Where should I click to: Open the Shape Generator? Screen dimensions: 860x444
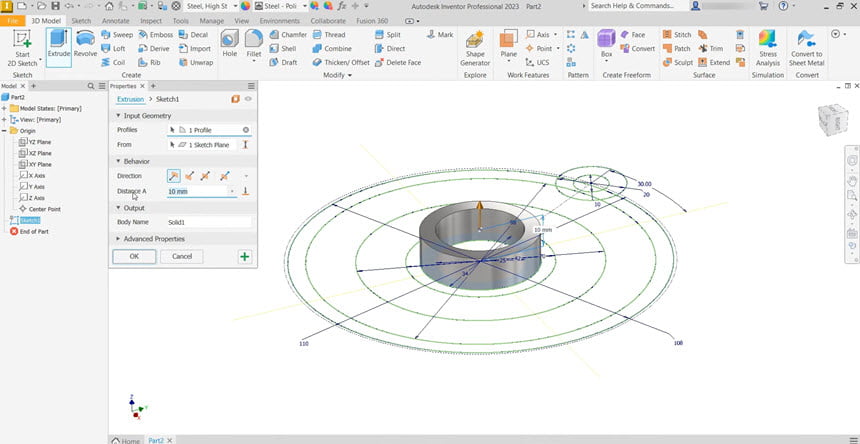(x=475, y=48)
